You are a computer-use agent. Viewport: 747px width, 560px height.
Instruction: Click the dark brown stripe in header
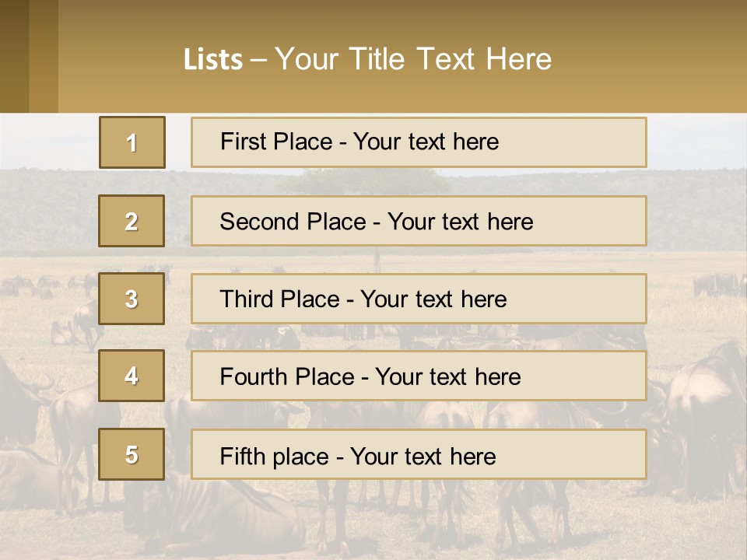click(x=14, y=56)
